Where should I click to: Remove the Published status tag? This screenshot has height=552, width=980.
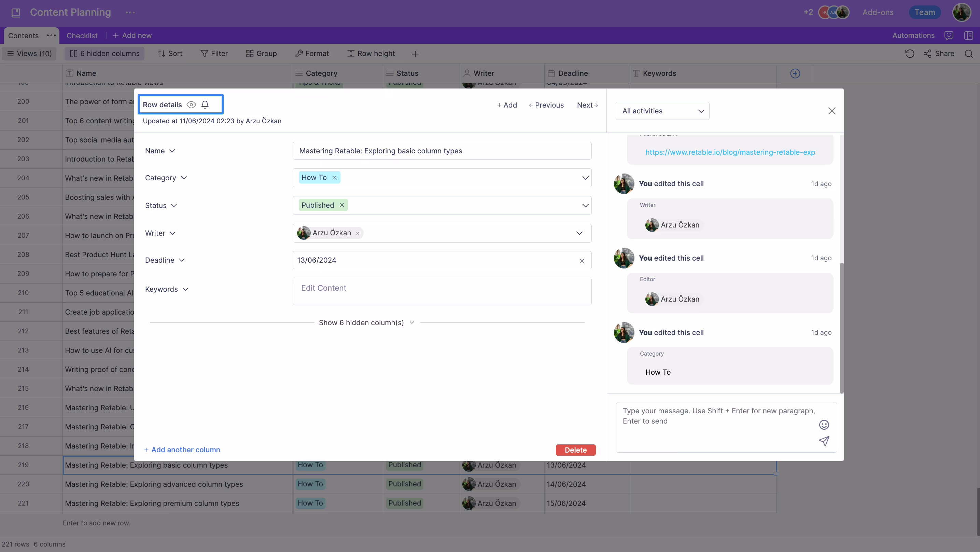342,205
